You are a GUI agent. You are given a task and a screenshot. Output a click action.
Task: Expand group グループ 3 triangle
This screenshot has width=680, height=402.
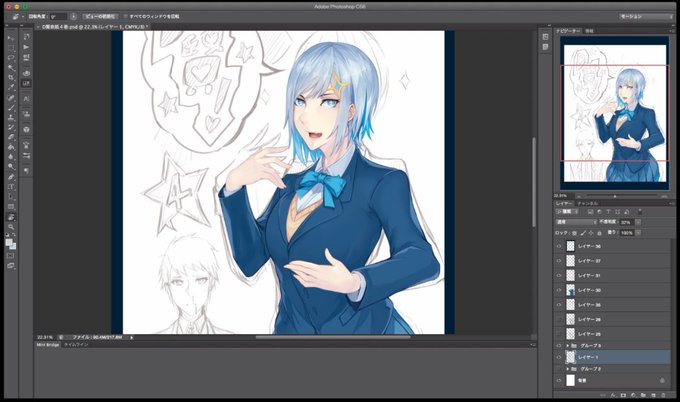(568, 346)
